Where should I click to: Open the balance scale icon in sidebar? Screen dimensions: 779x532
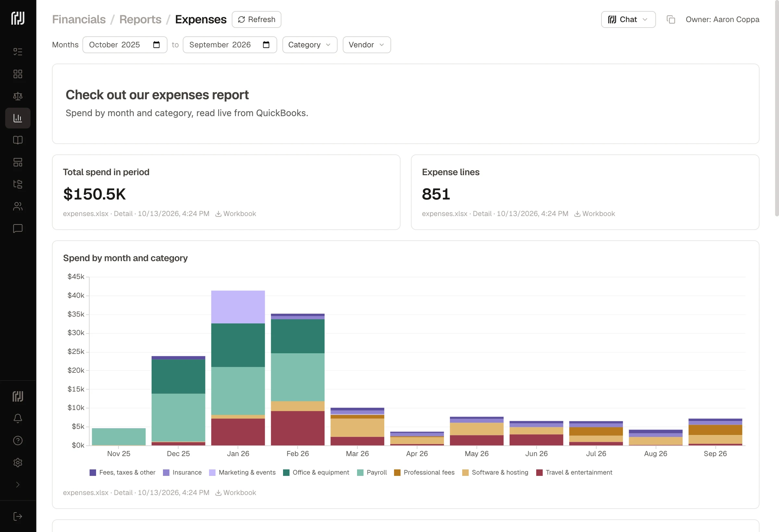pos(18,96)
